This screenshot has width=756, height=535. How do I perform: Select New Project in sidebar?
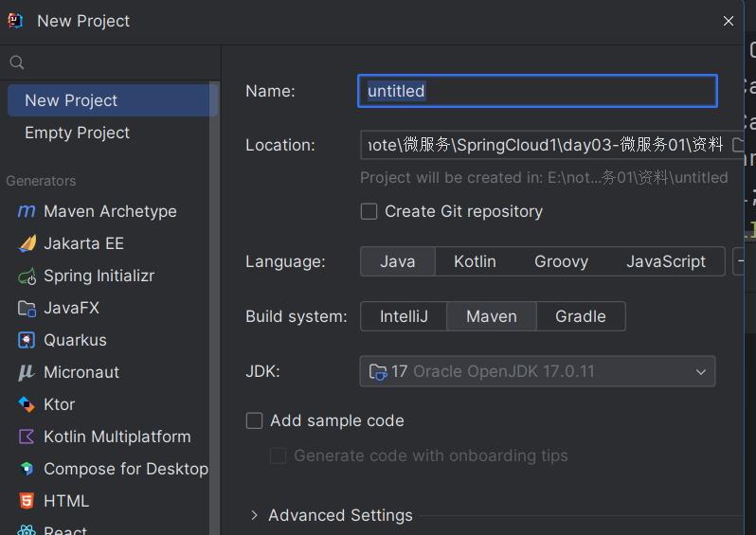pos(113,100)
